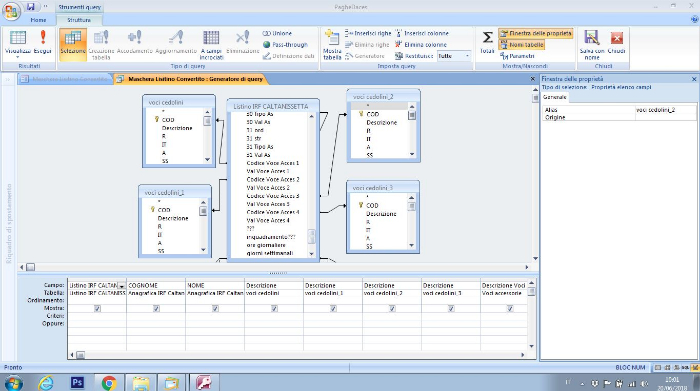Close the Finestra delle proprietà pane
This screenshot has height=391, width=700.
[x=694, y=79]
